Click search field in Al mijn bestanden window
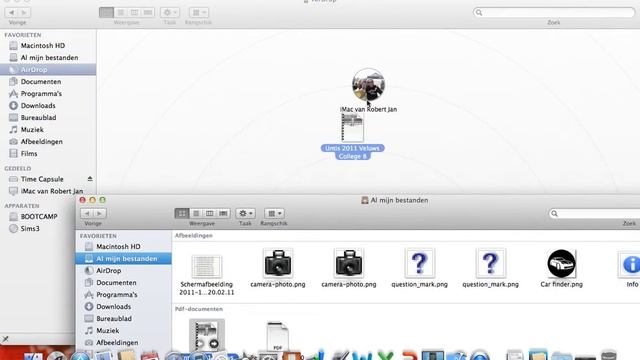The width and height of the screenshot is (640, 360). click(x=594, y=213)
